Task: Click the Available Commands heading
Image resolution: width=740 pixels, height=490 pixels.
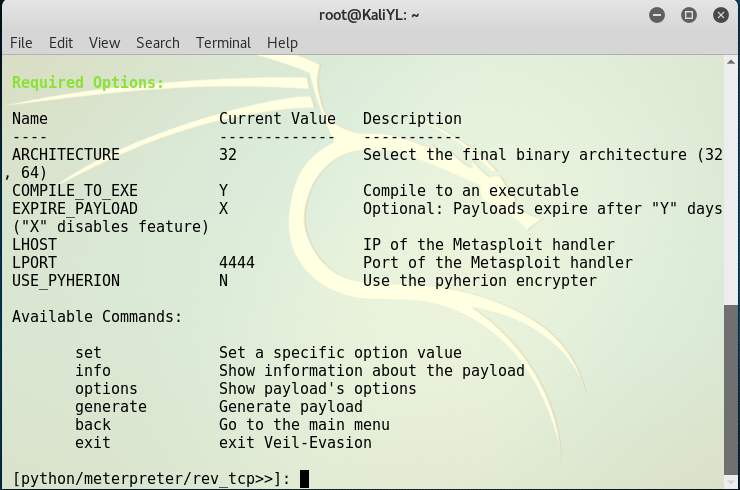Action: (97, 316)
